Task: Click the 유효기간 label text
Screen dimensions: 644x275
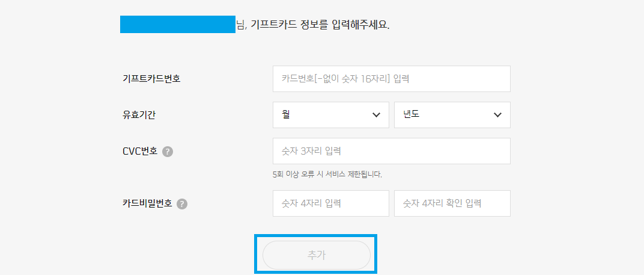Action: point(139,115)
